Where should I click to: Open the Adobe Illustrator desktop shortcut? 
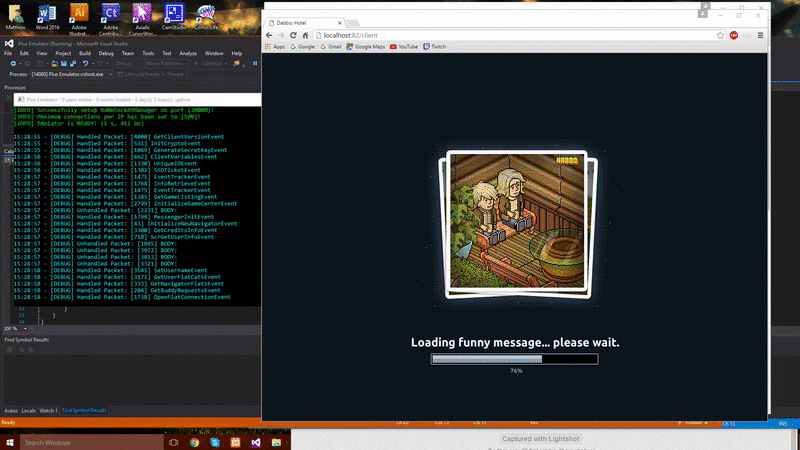point(79,19)
